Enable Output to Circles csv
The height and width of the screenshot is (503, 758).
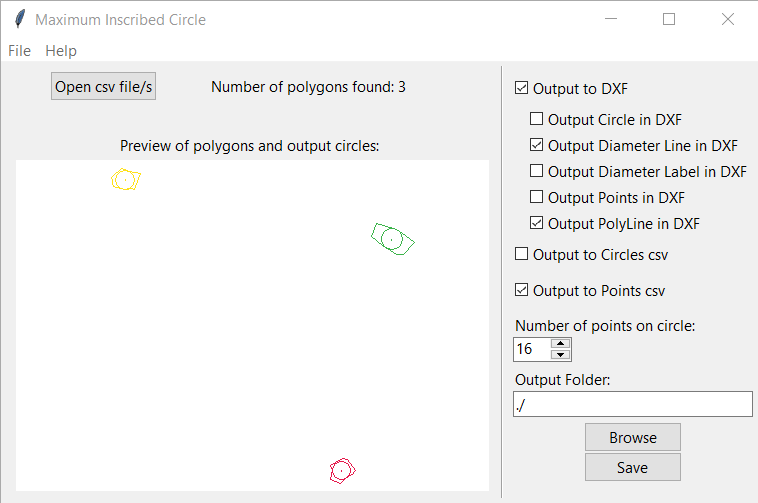coord(521,254)
